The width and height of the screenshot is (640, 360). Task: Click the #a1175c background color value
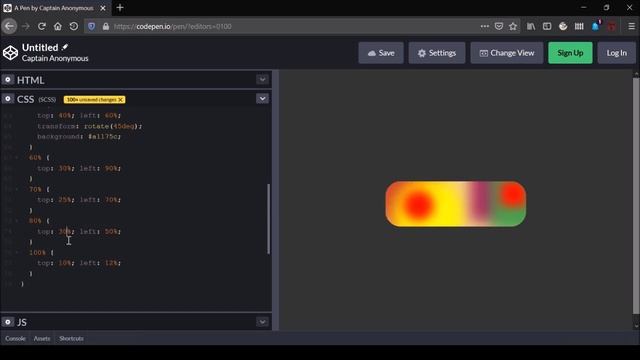(x=104, y=136)
